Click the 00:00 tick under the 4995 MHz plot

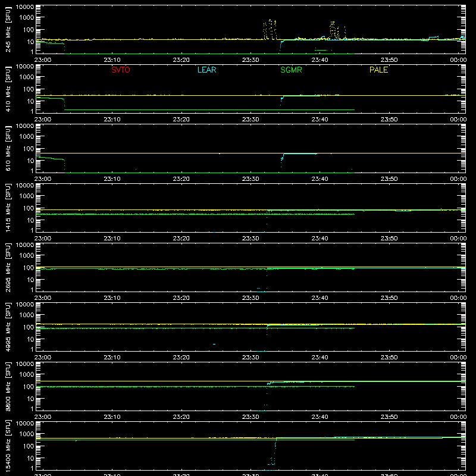coord(458,358)
